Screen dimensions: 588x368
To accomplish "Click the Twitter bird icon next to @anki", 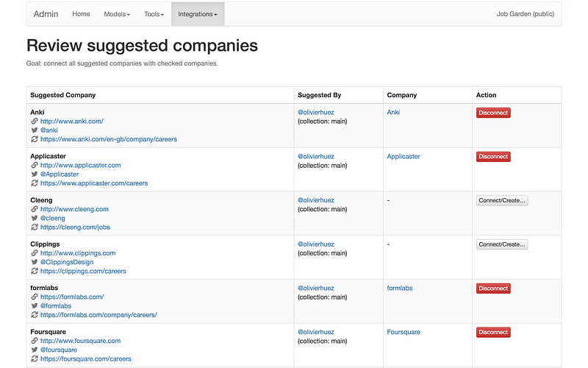I will pos(34,130).
